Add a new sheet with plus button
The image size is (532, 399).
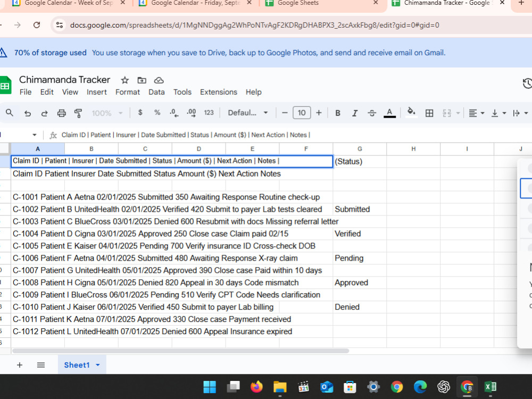(20, 365)
